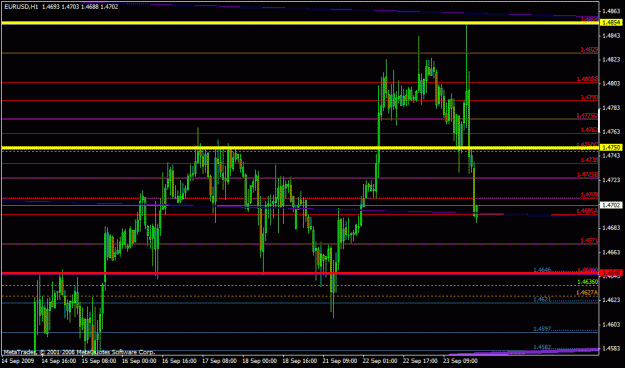Click the red 1.4775D level label
625x368 pixels.
(588, 116)
